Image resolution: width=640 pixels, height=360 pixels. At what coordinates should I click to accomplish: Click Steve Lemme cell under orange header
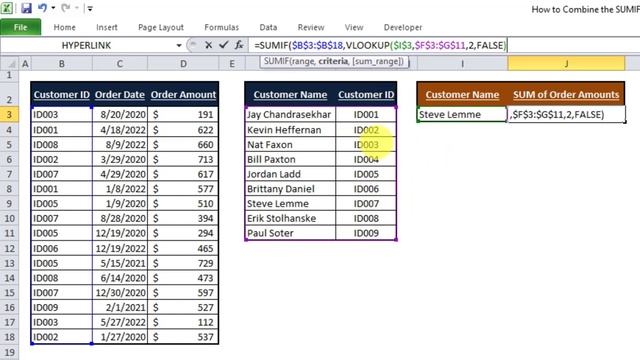click(462, 115)
